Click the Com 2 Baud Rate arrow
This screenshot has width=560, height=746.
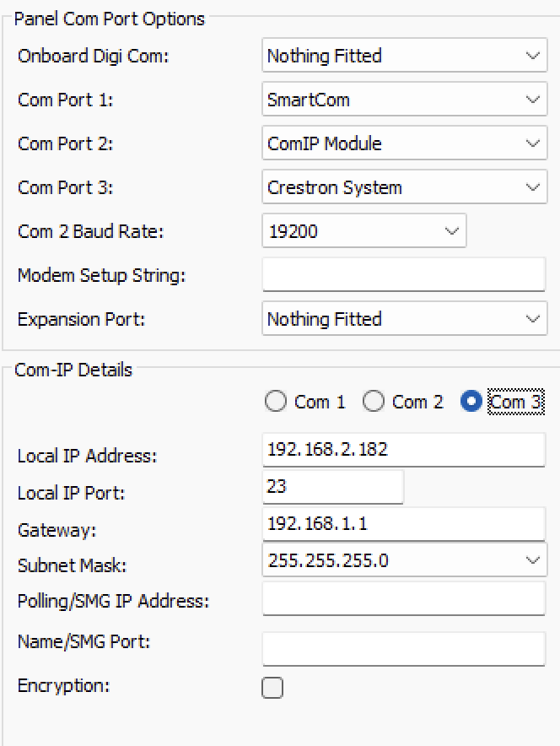coord(451,231)
